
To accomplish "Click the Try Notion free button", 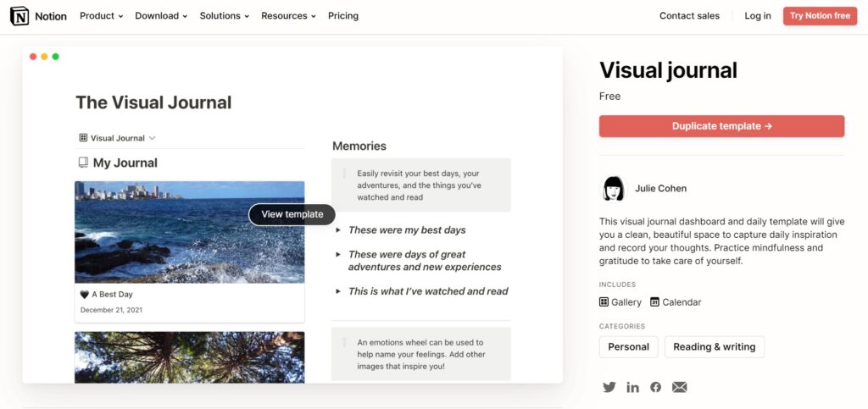I will [819, 16].
